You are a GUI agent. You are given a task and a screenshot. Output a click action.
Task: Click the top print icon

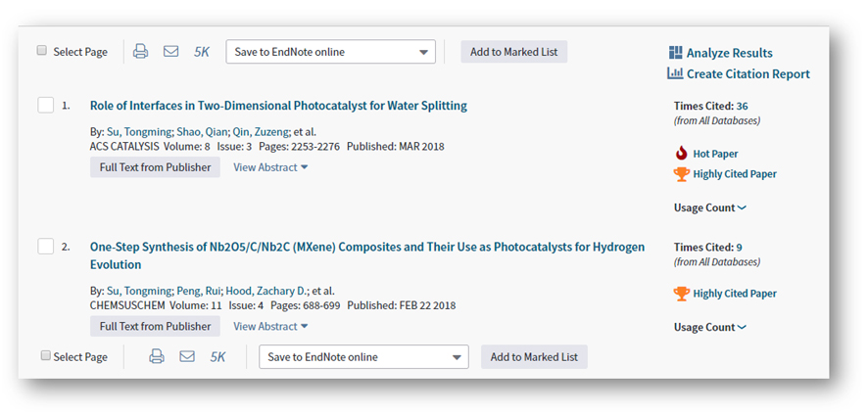pyautogui.click(x=140, y=52)
